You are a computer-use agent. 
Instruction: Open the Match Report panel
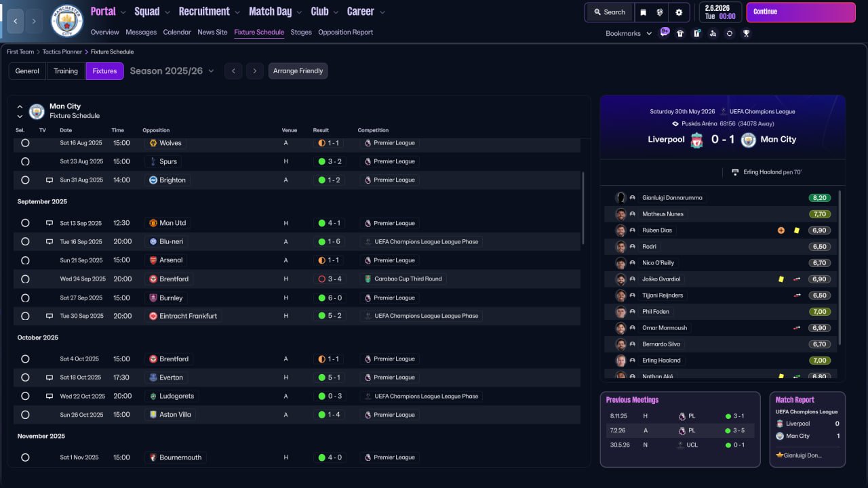(808, 429)
